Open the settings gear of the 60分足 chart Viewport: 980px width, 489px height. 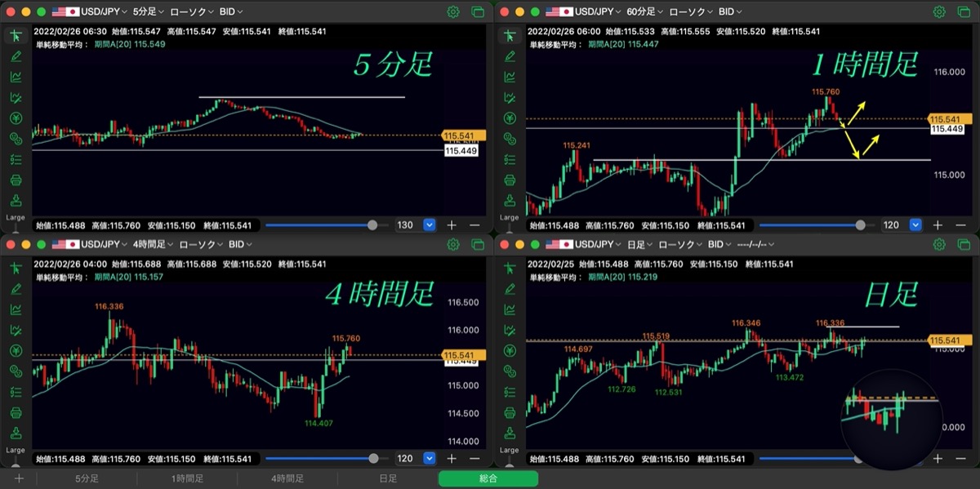coord(939,12)
